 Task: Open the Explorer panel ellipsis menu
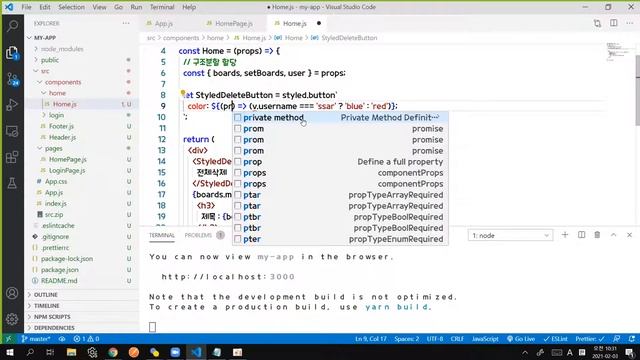[126, 23]
